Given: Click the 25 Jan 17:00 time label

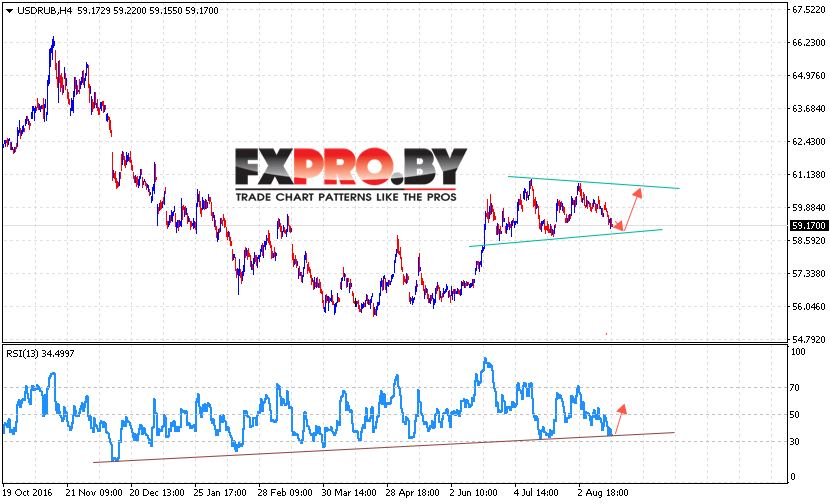Looking at the screenshot, I should [220, 493].
